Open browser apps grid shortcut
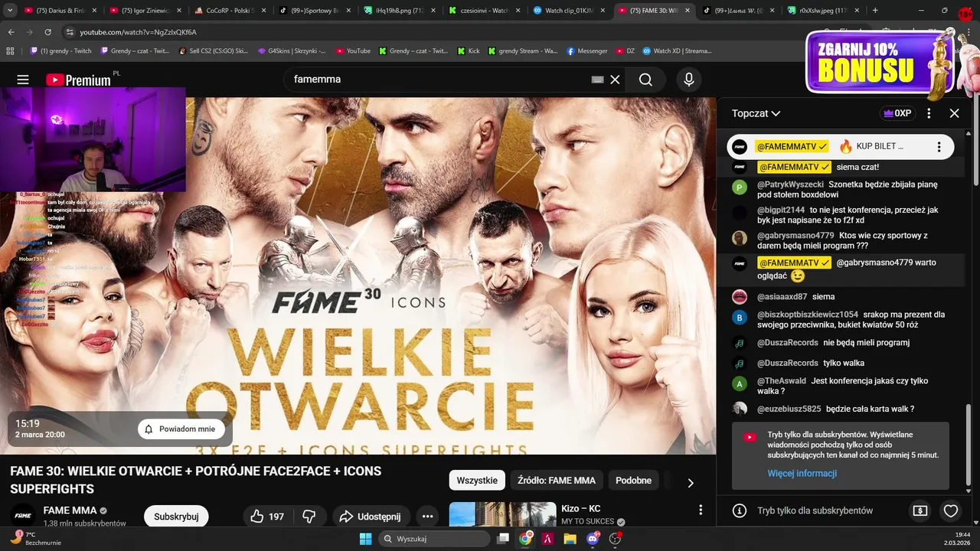This screenshot has height=551, width=980. click(x=10, y=51)
